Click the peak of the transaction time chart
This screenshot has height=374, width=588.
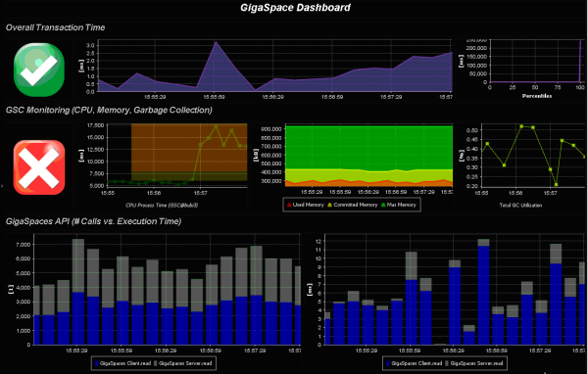(x=216, y=42)
